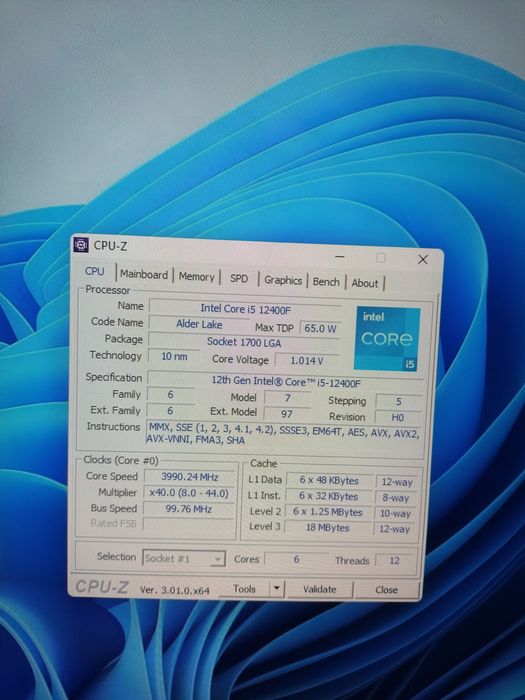Viewport: 525px width, 700px height.
Task: Click the Validate button
Action: 320,589
